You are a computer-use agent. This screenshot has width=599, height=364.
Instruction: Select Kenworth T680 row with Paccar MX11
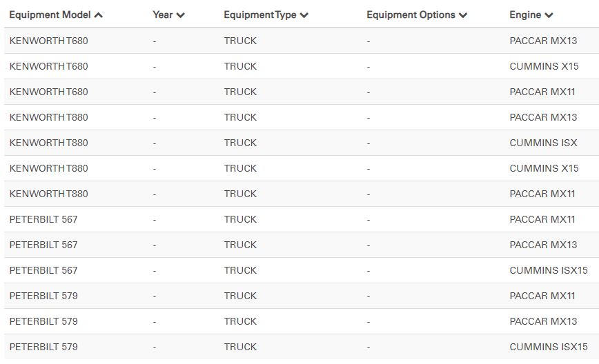click(x=48, y=92)
